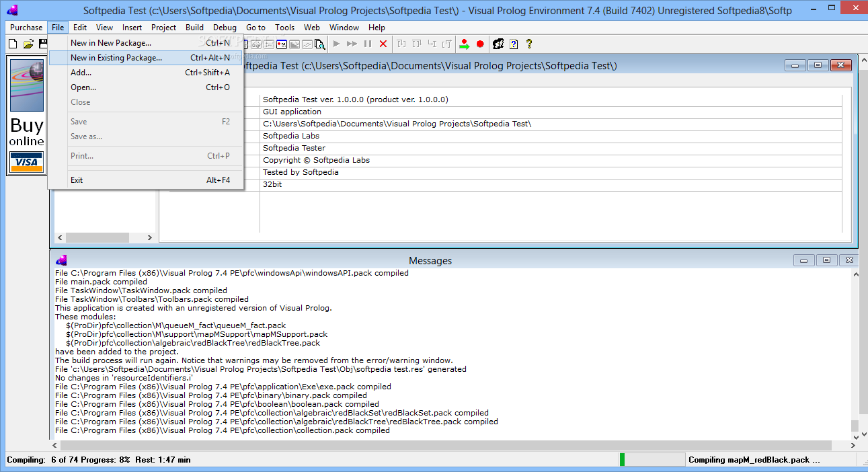Choose Exit from File menu
868x472 pixels.
pyautogui.click(x=146, y=180)
